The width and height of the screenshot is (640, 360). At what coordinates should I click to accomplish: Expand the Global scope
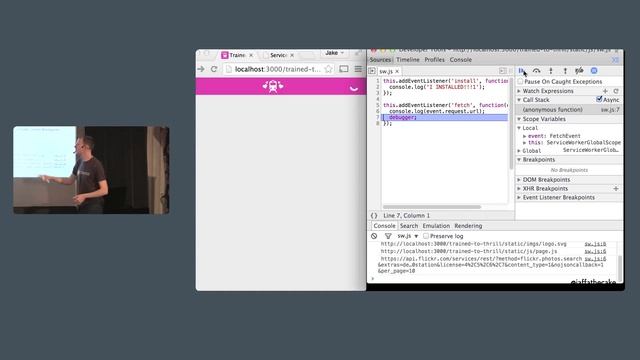click(x=519, y=151)
